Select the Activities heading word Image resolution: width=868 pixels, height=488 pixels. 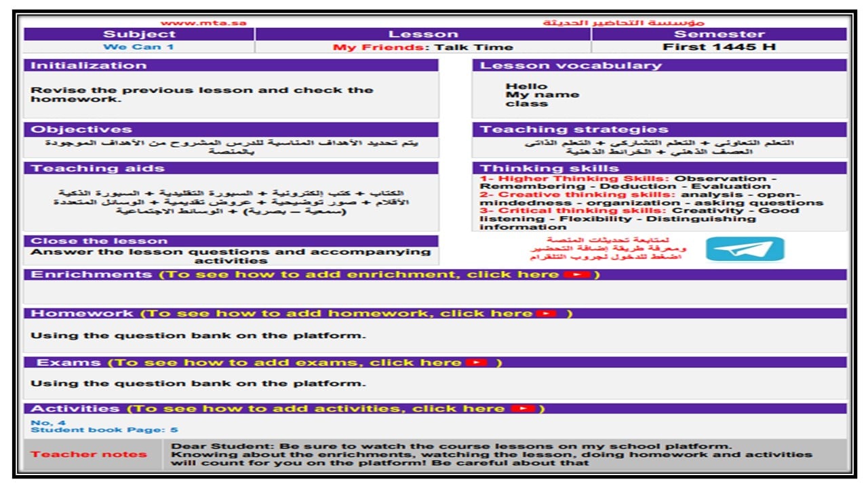[x=75, y=409]
